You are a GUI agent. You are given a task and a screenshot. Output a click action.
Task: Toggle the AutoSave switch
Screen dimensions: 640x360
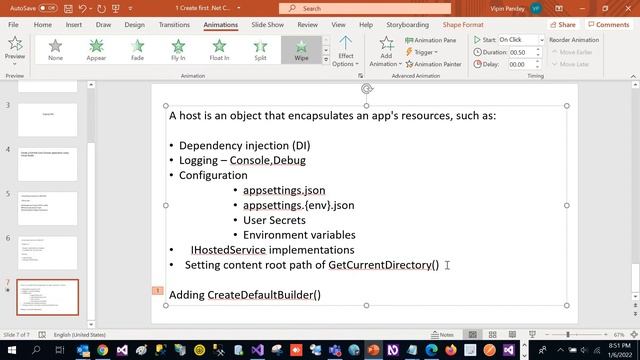pyautogui.click(x=47, y=8)
